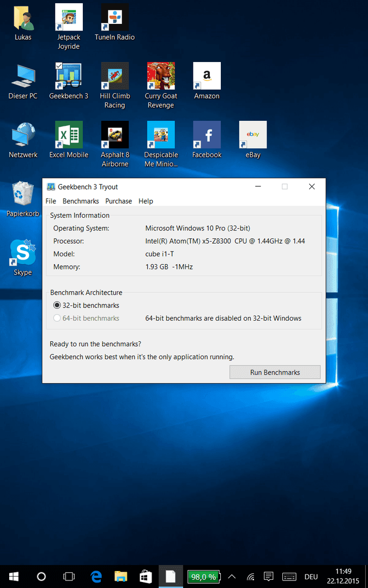Open the Windows Start menu
The width and height of the screenshot is (368, 588).
14,577
